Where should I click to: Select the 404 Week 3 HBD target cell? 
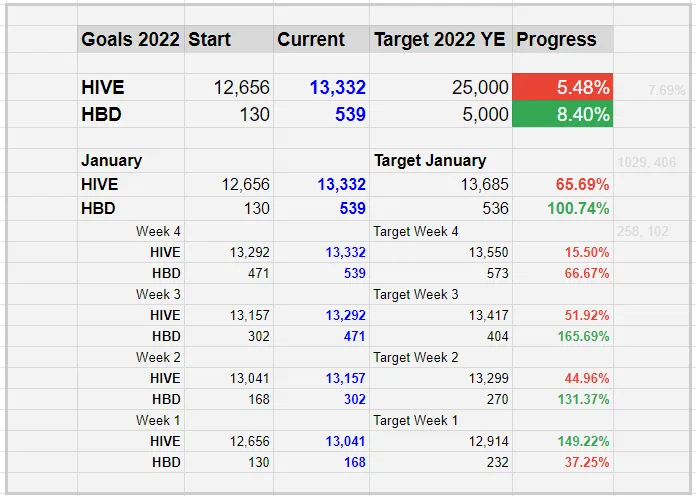click(x=441, y=336)
